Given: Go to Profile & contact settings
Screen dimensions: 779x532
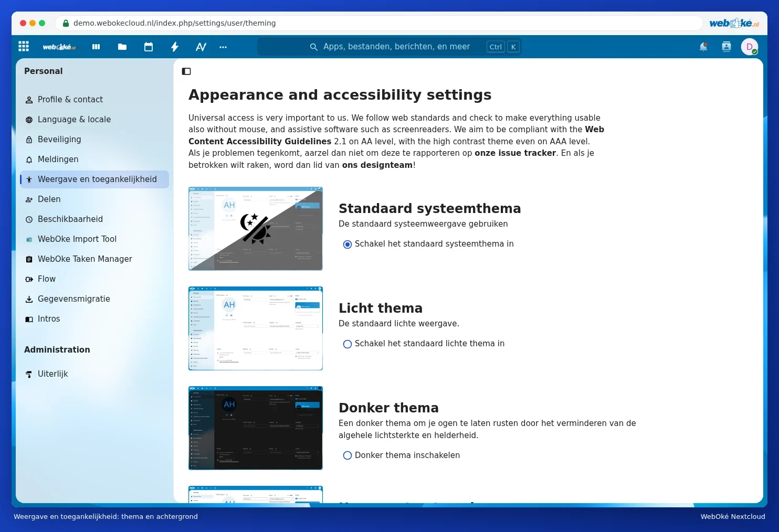Looking at the screenshot, I should 94,99.
